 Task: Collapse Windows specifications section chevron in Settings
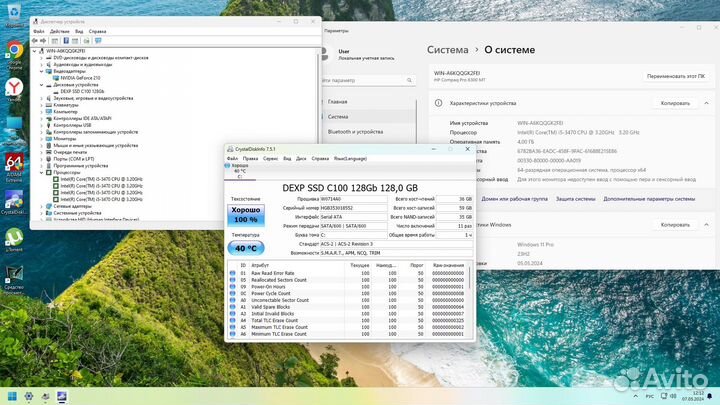click(x=706, y=225)
